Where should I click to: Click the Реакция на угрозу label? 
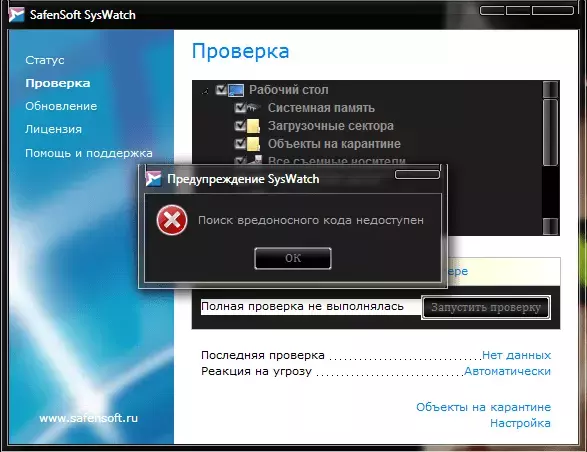[256, 371]
